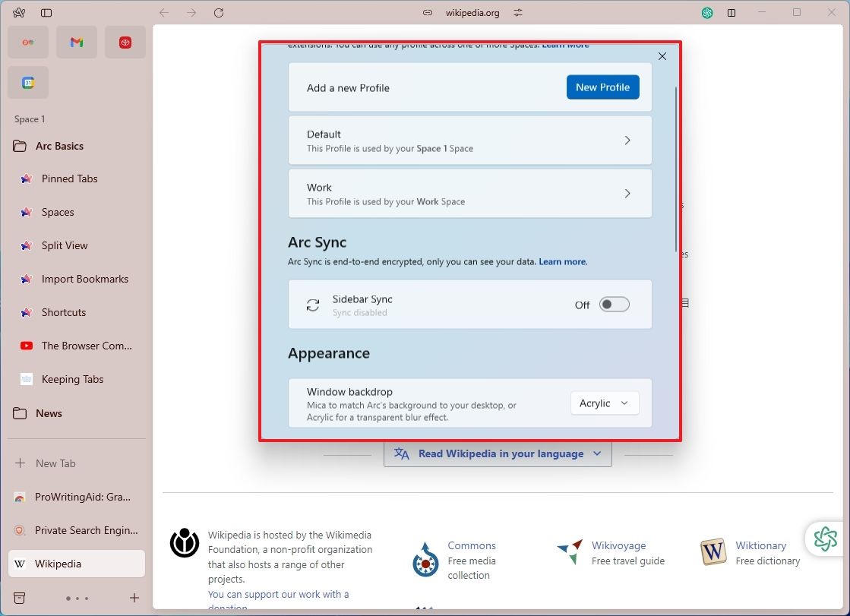
Task: Open the Arc Sync Learn more link
Action: [x=562, y=261]
